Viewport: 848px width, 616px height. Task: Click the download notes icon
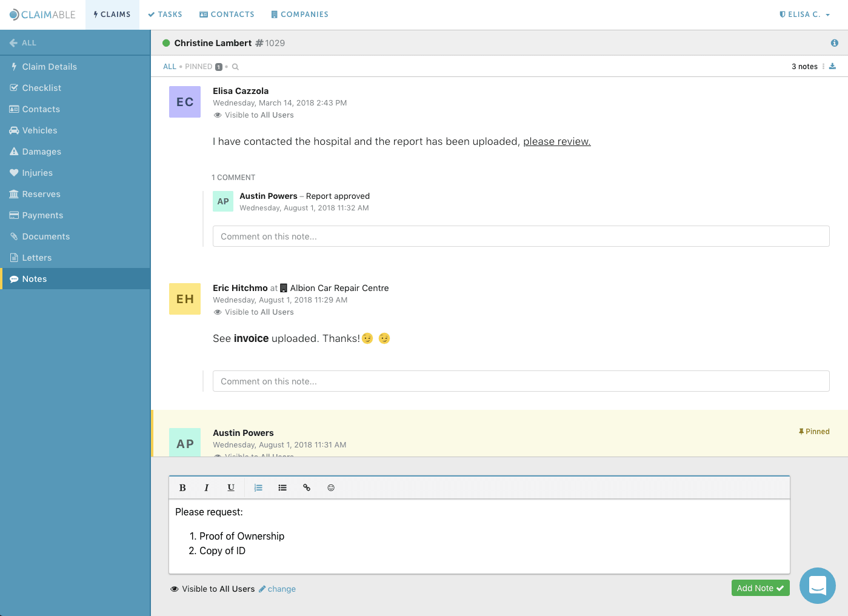tap(832, 66)
